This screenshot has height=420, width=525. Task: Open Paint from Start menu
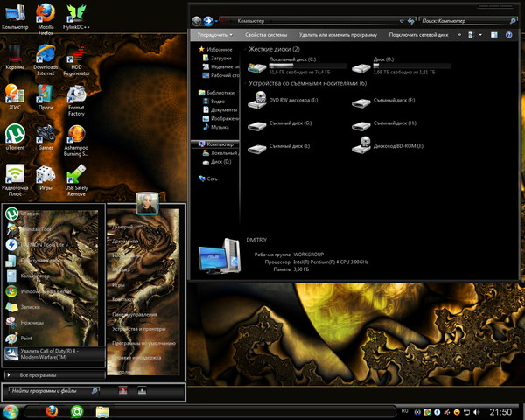pyautogui.click(x=52, y=339)
